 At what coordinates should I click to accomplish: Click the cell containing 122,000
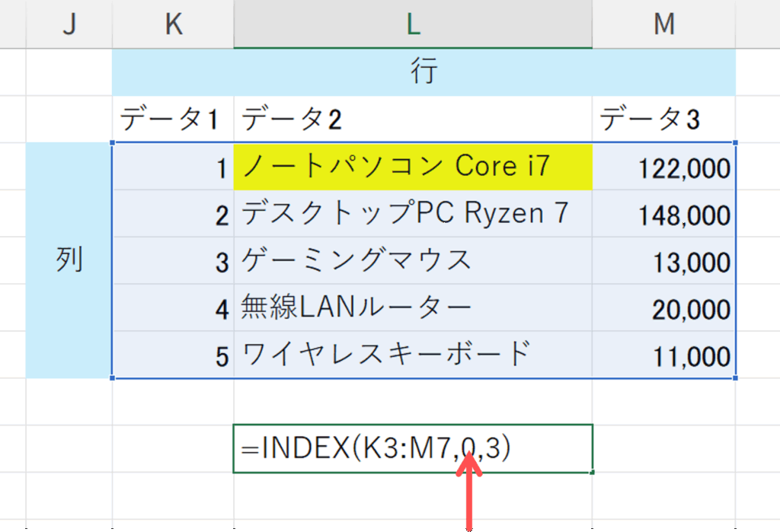(x=663, y=167)
